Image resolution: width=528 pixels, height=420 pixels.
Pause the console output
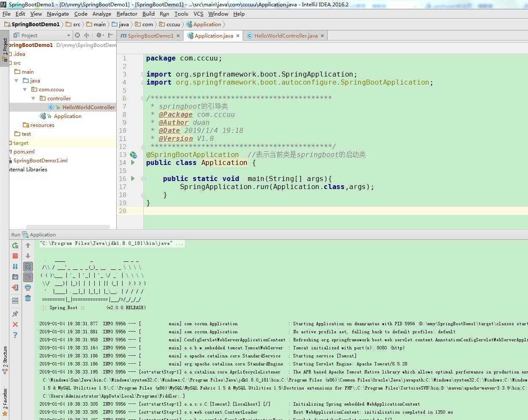pyautogui.click(x=15, y=266)
